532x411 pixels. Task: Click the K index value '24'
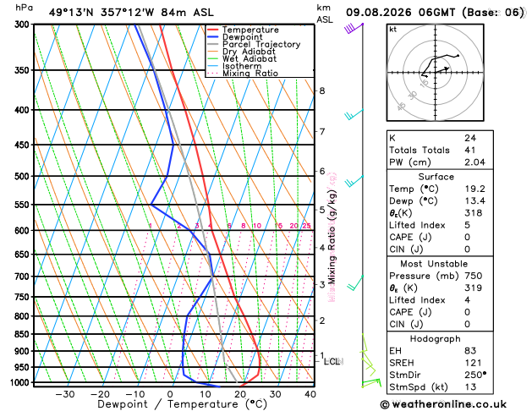(470, 138)
